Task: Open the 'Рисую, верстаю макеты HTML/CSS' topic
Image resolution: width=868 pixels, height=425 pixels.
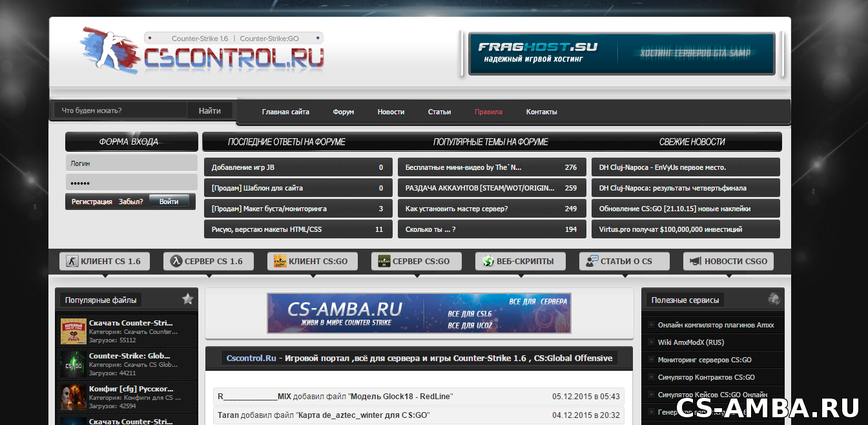Action: tap(267, 229)
